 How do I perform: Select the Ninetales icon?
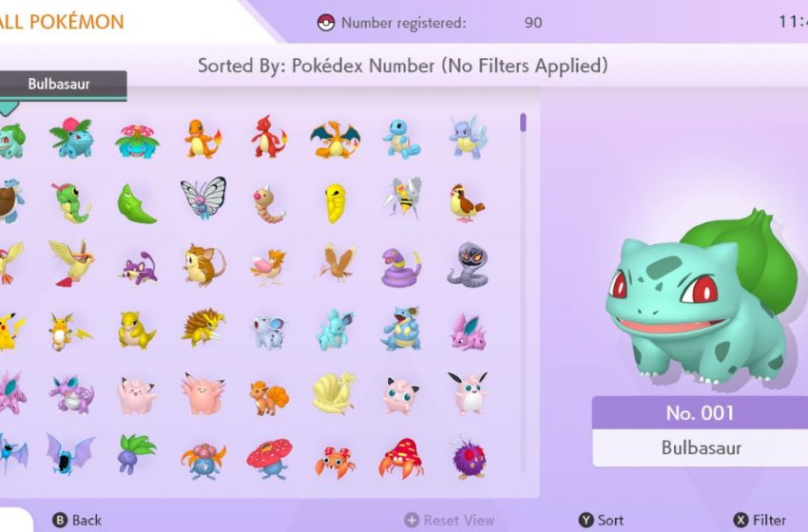click(x=335, y=393)
